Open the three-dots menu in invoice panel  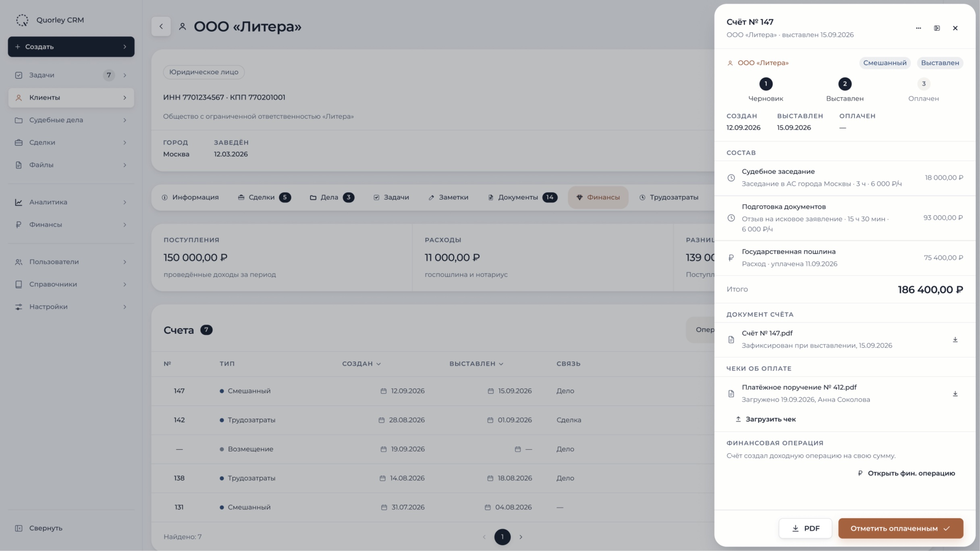tap(918, 28)
